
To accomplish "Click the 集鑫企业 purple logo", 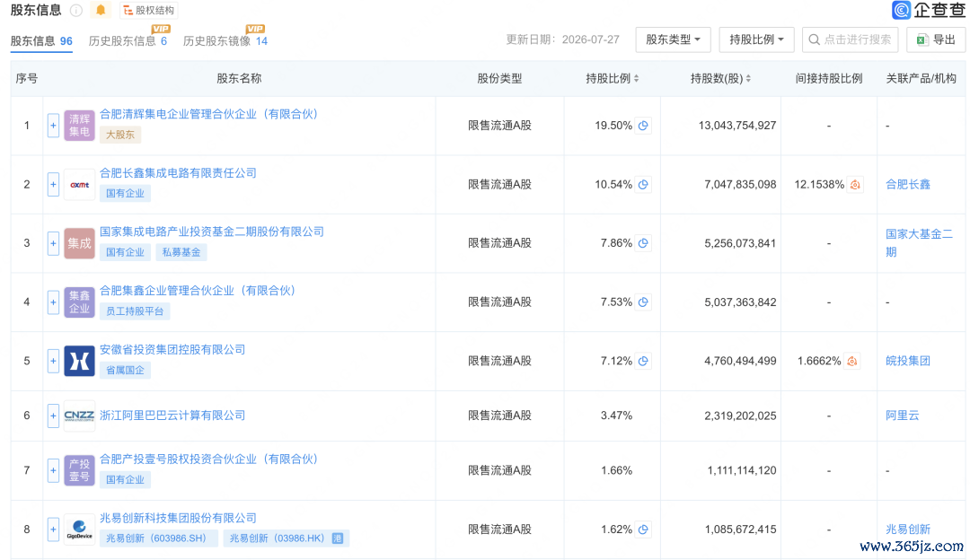I will 79,302.
